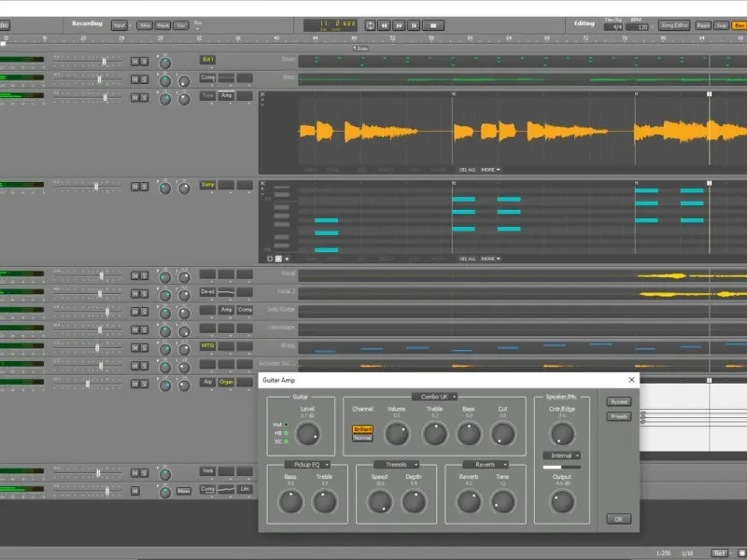Select the Hot guitar input option
Screen dimensions: 747x560
pyautogui.click(x=286, y=425)
